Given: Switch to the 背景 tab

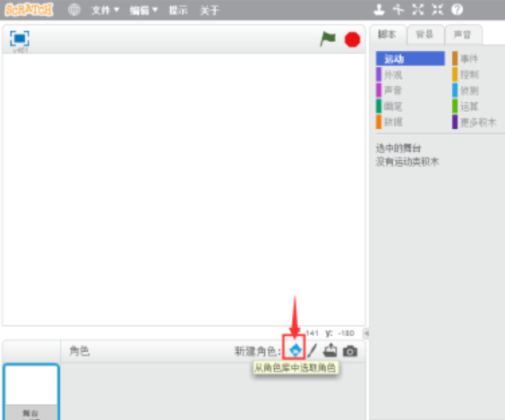Looking at the screenshot, I should pyautogui.click(x=425, y=34).
